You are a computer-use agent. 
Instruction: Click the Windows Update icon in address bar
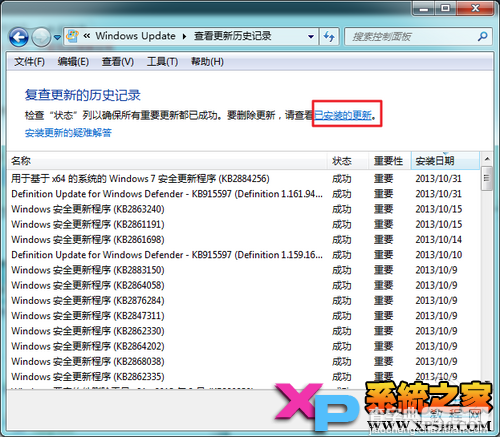(x=72, y=36)
